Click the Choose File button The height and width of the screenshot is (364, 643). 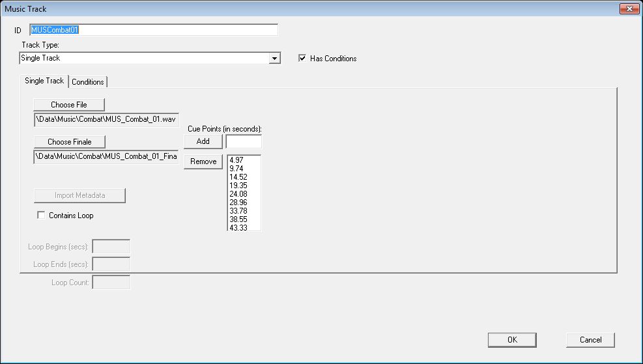69,105
